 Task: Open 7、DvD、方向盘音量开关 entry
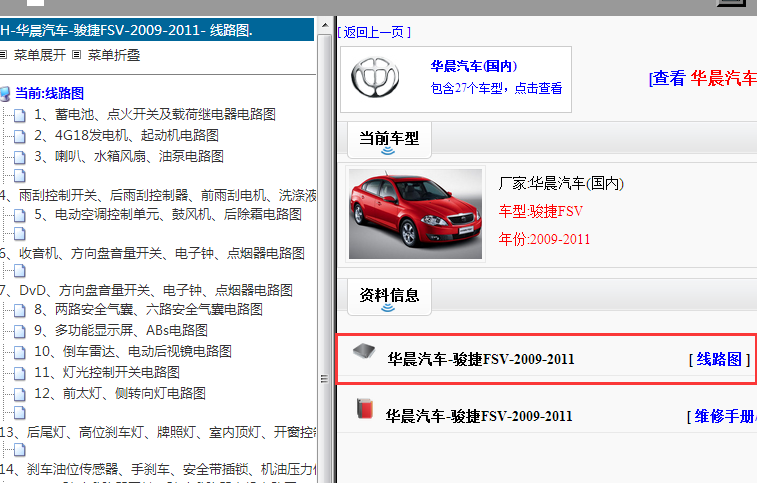(x=146, y=290)
